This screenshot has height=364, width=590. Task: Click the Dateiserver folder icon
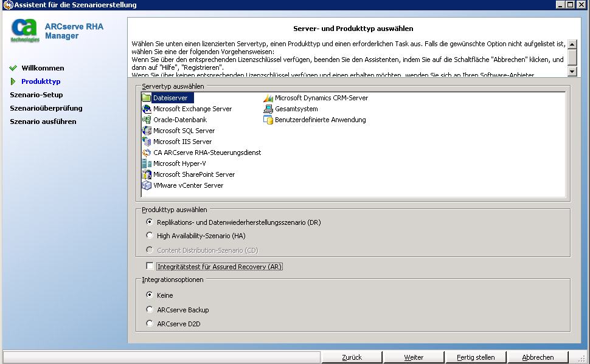pyautogui.click(x=147, y=98)
